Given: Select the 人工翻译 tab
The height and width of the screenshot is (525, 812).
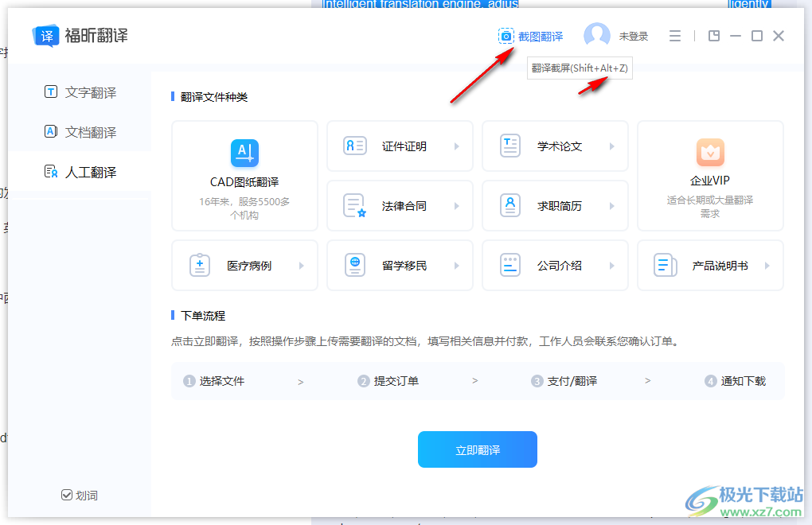Looking at the screenshot, I should [80, 172].
